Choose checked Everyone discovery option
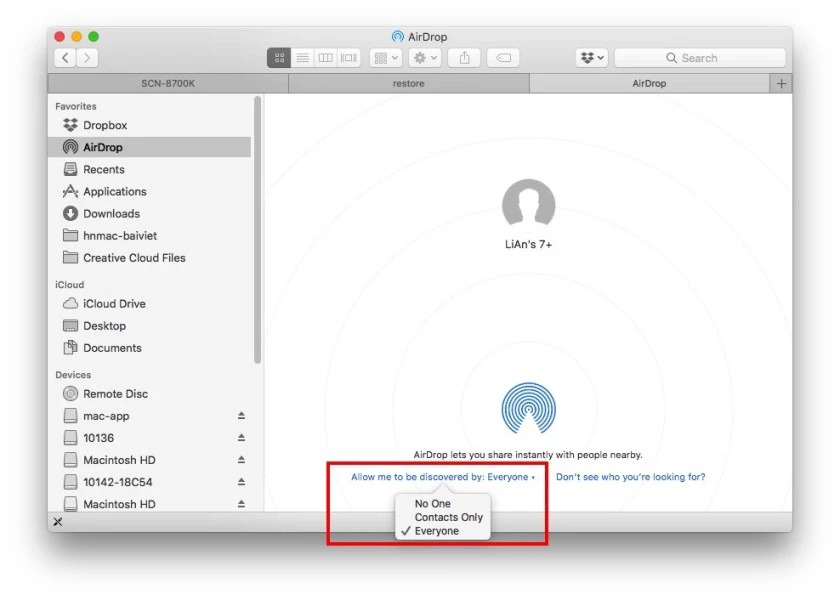 point(437,531)
